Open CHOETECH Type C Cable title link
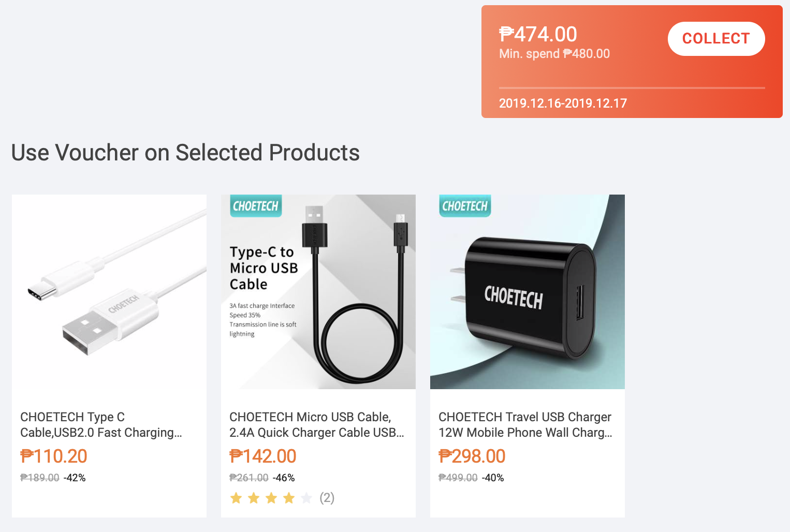Screen dimensions: 790x532 101,425
